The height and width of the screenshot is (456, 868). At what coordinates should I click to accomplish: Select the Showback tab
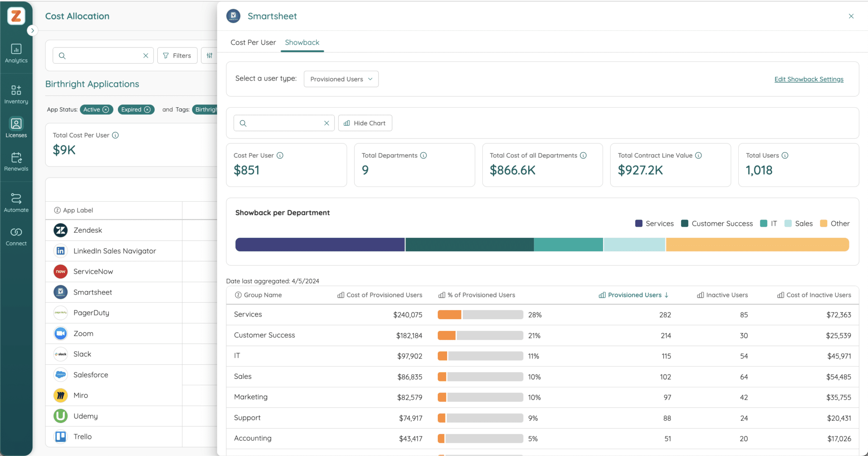coord(302,42)
